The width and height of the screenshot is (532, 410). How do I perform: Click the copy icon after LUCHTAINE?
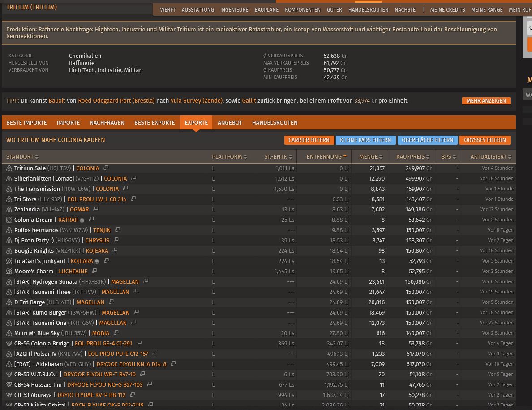coord(94,271)
